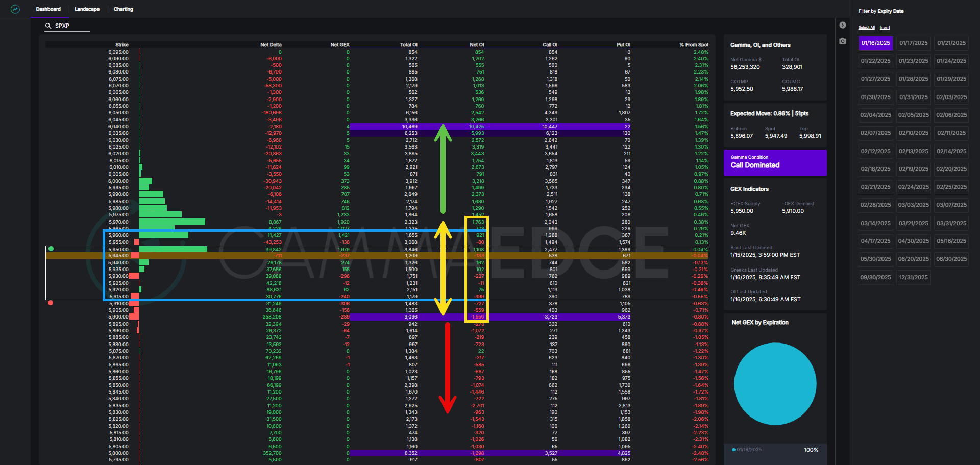Click the Total OI value 328,901
The width and height of the screenshot is (980, 465).
point(792,67)
